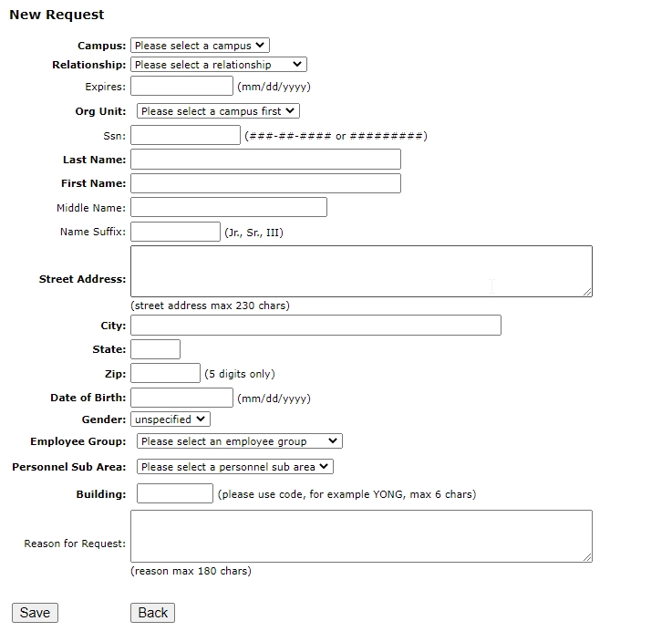Open the Org Unit dropdown
Image resolution: width=672 pixels, height=642 pixels.
point(218,111)
